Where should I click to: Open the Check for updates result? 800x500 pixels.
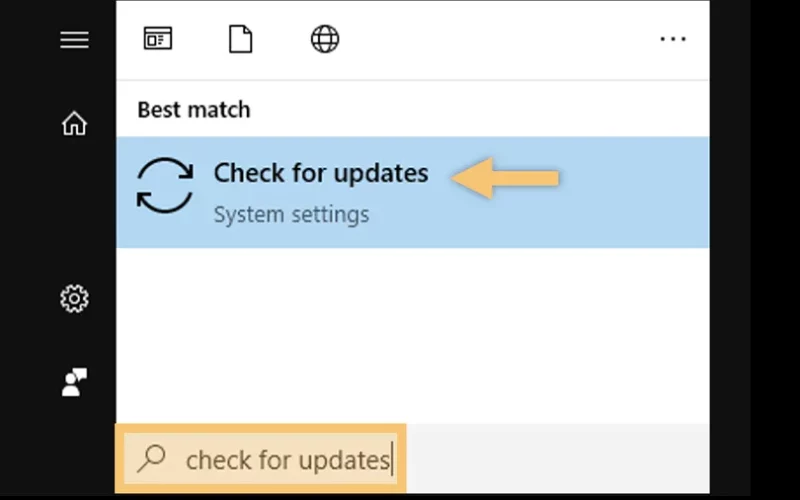(x=321, y=173)
